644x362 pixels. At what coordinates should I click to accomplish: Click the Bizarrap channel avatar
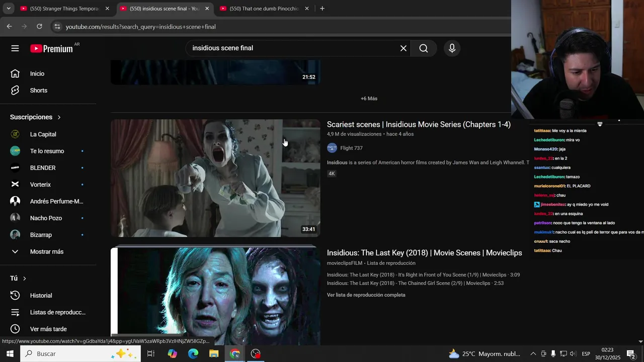tap(15, 235)
